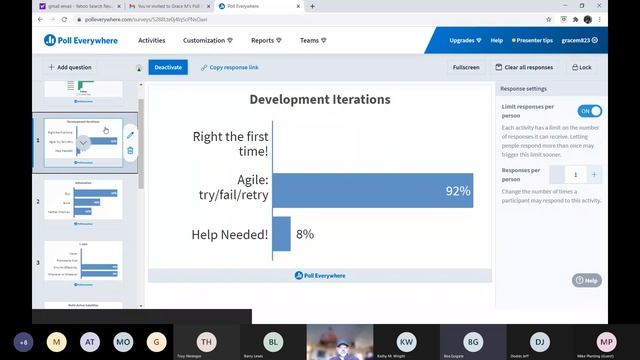Screen dimensions: 640x360
Task: Select participant avatar MP
Action: coord(606,342)
